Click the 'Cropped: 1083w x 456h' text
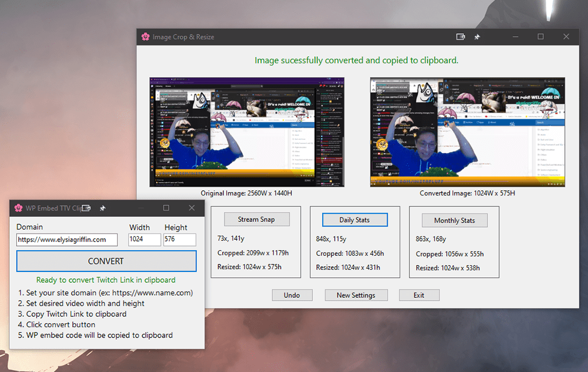The image size is (588, 372). coord(350,254)
